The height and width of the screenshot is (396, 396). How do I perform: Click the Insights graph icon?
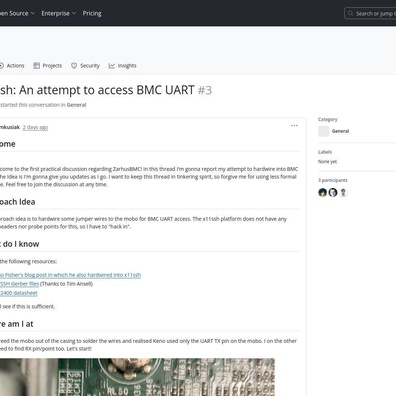(x=112, y=66)
